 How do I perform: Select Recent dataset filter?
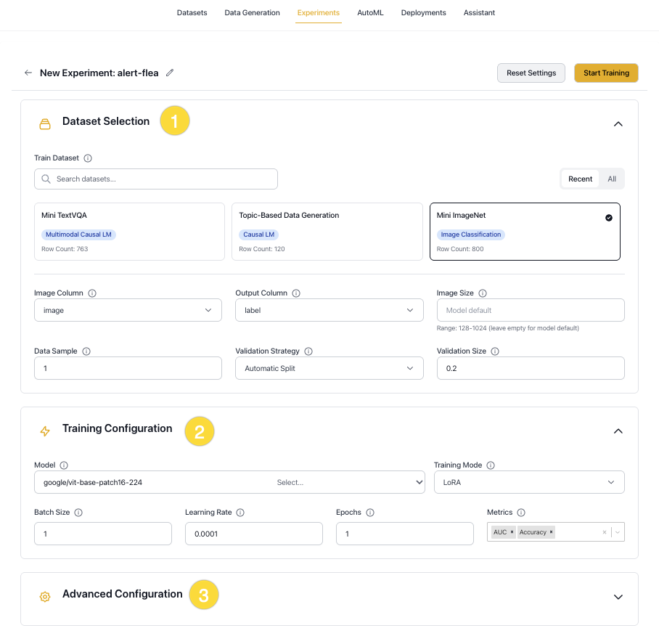pos(580,179)
